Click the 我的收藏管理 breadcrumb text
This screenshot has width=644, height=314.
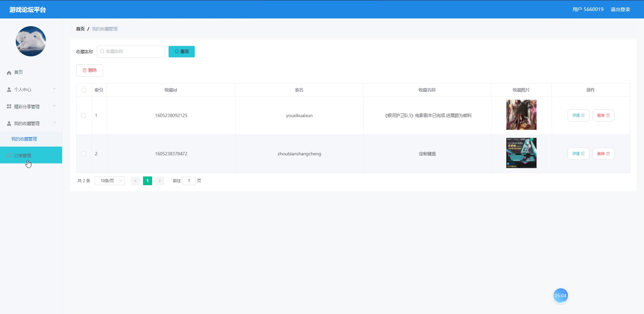[105, 29]
